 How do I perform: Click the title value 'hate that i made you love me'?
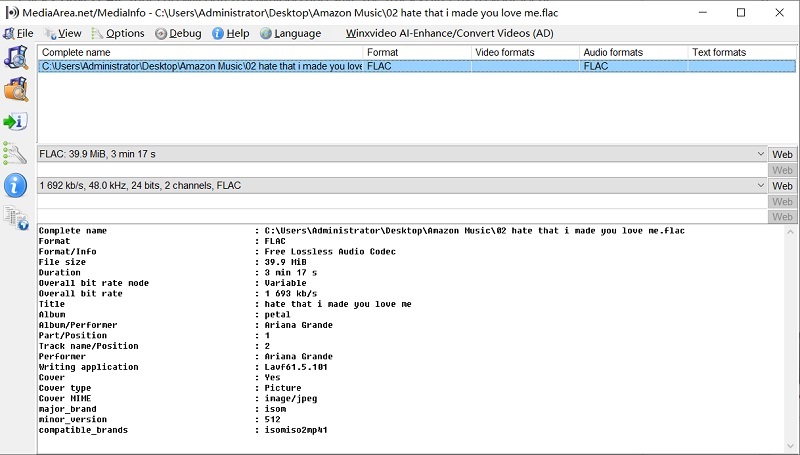coord(338,304)
